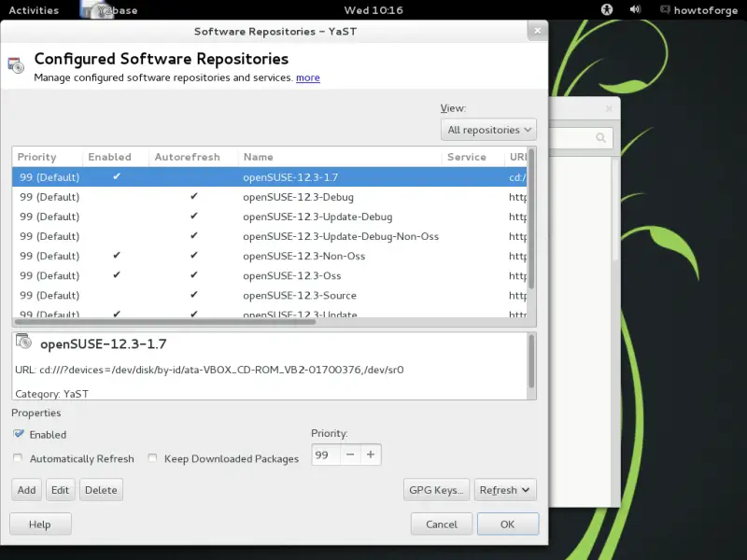
Task: Click the Help button
Action: tap(40, 525)
